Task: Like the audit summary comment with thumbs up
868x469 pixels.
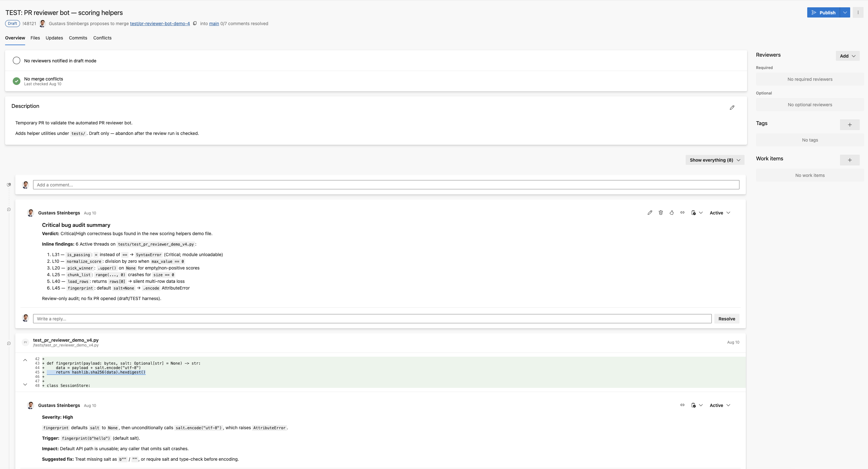Action: pos(672,213)
